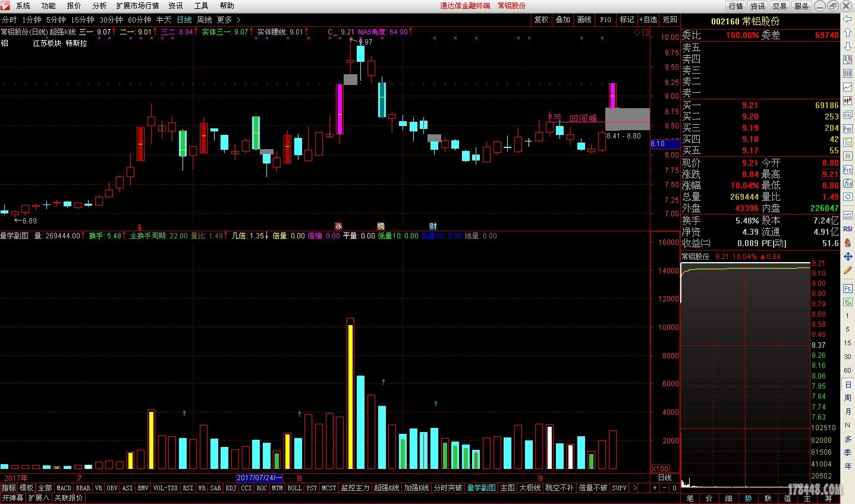Click the indicator wave chart sidebar icon
This screenshot has height=504, width=855.
[848, 215]
